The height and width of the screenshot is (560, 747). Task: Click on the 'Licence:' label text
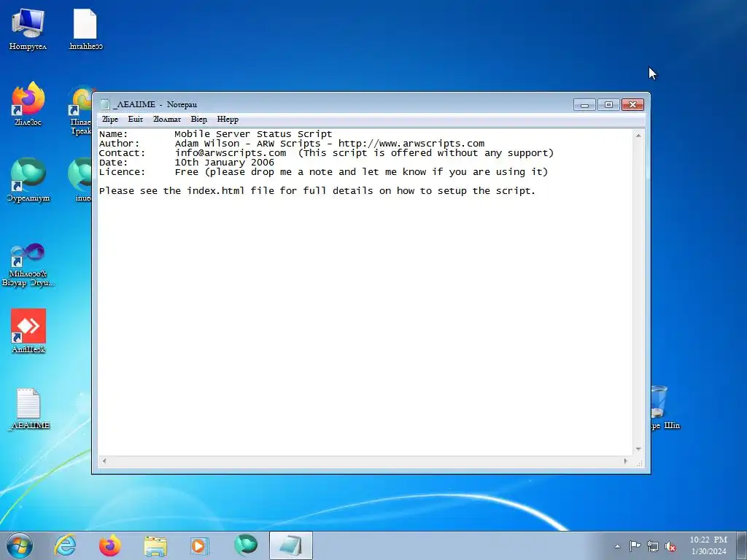click(122, 172)
